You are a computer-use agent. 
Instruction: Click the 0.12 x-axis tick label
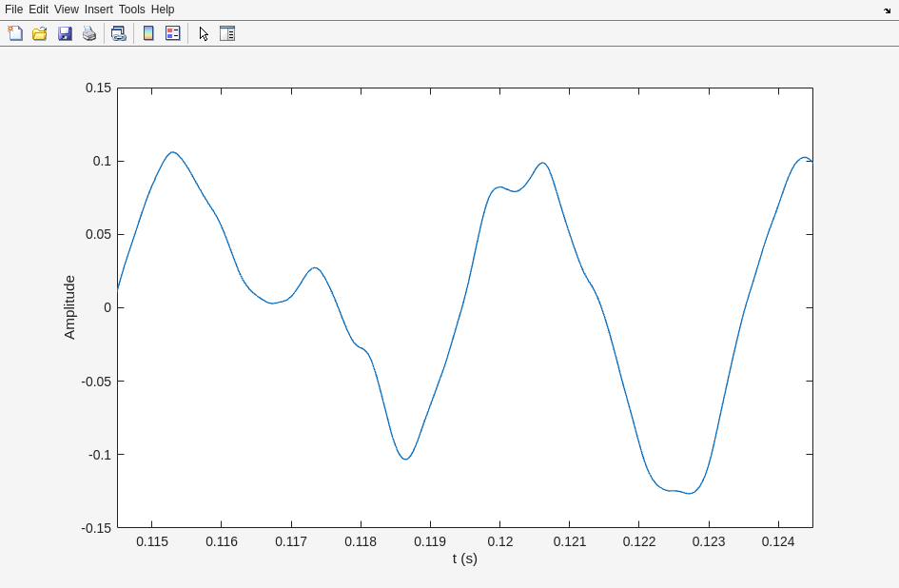tap(499, 541)
